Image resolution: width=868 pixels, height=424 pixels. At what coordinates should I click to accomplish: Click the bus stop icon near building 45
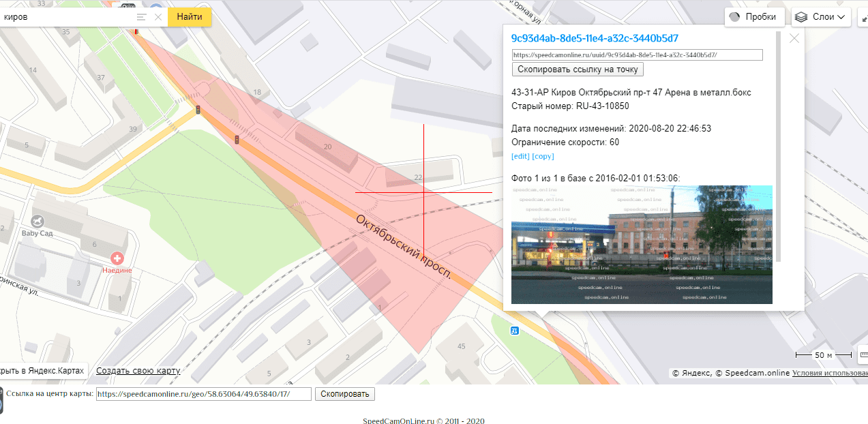click(515, 331)
